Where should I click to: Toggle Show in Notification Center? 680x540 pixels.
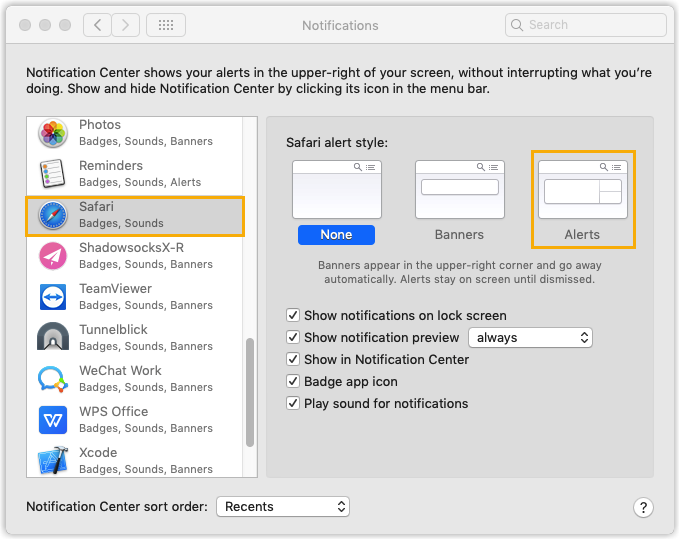click(293, 359)
